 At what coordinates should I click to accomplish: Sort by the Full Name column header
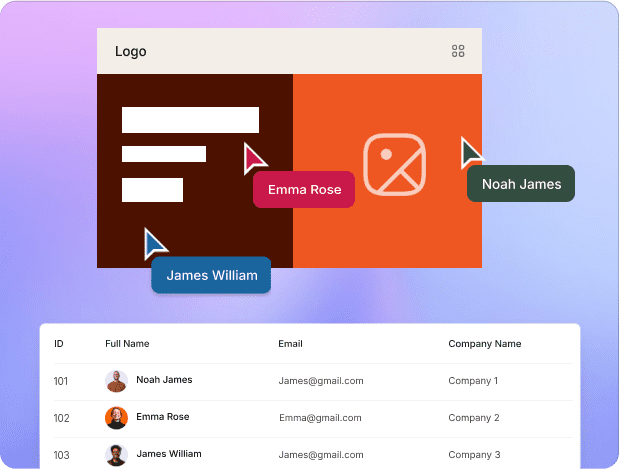pos(127,344)
